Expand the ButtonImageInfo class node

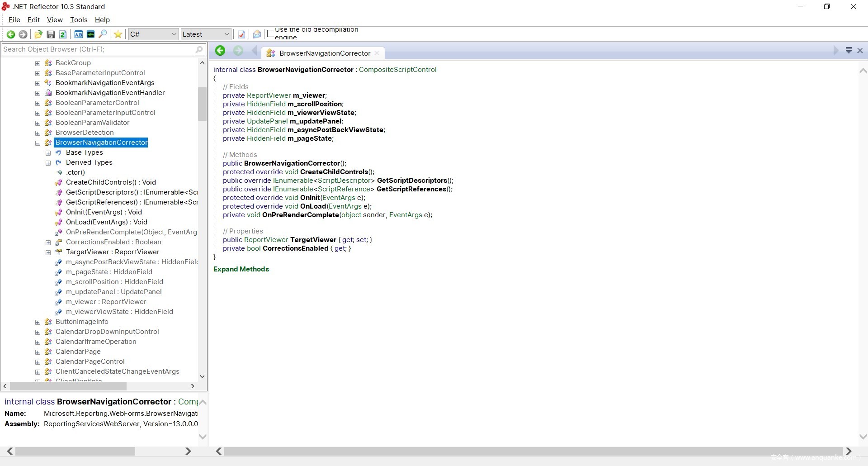click(x=38, y=322)
